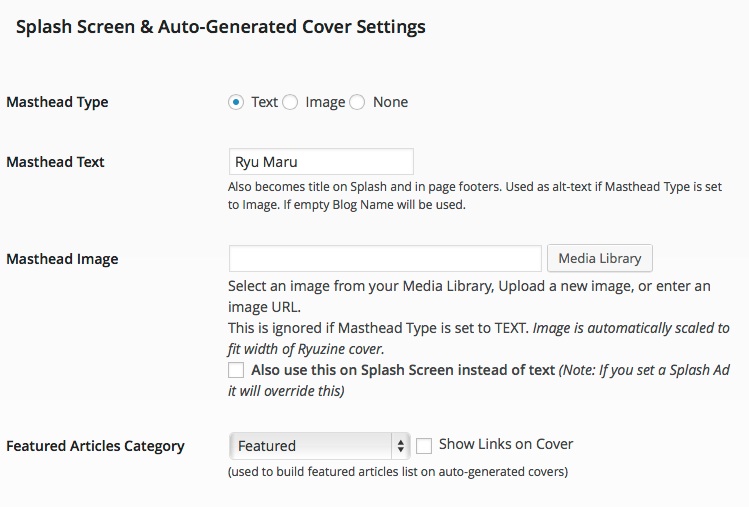Screen dimensions: 749x507
Task: Focus the empty Masthead Image URL field
Action: (385, 259)
